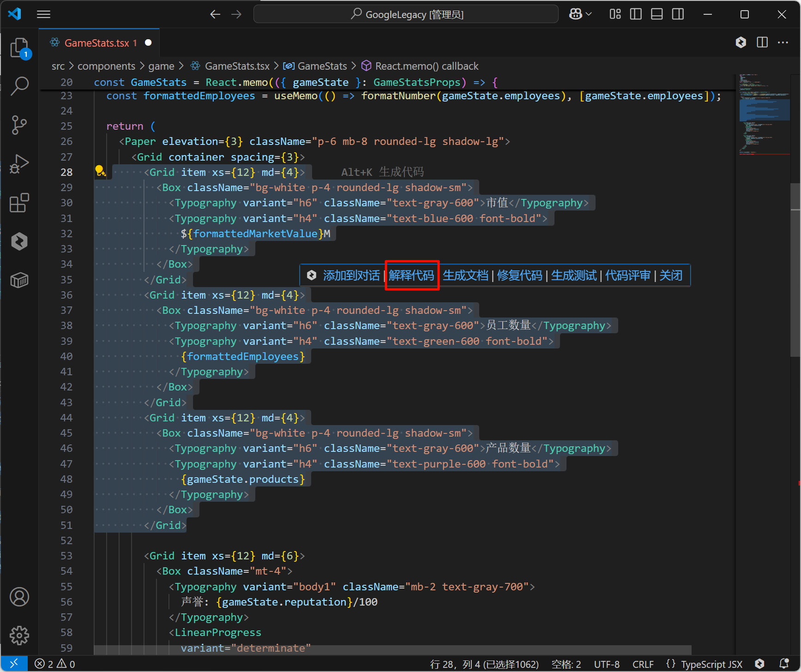Image resolution: width=801 pixels, height=672 pixels.
Task: Select TypeScript JSX language mode in status bar
Action: (x=711, y=664)
